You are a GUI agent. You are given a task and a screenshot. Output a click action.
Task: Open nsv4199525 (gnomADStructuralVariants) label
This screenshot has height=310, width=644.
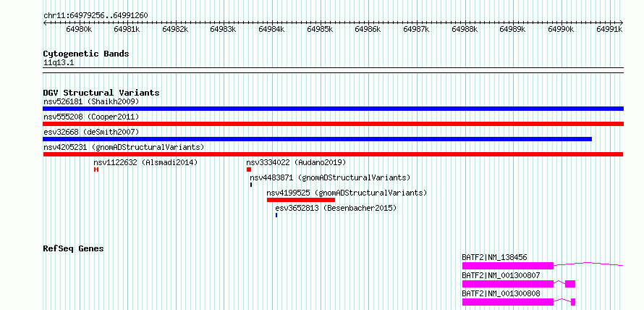[x=347, y=193]
